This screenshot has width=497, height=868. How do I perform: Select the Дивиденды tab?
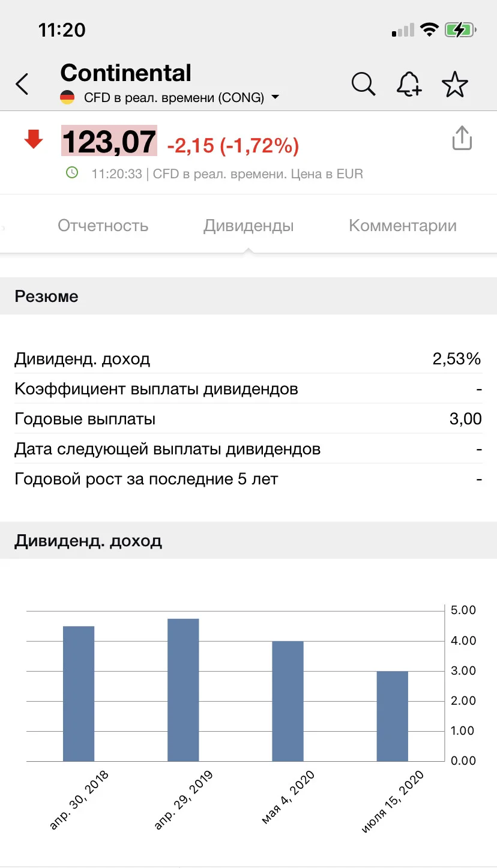(248, 226)
